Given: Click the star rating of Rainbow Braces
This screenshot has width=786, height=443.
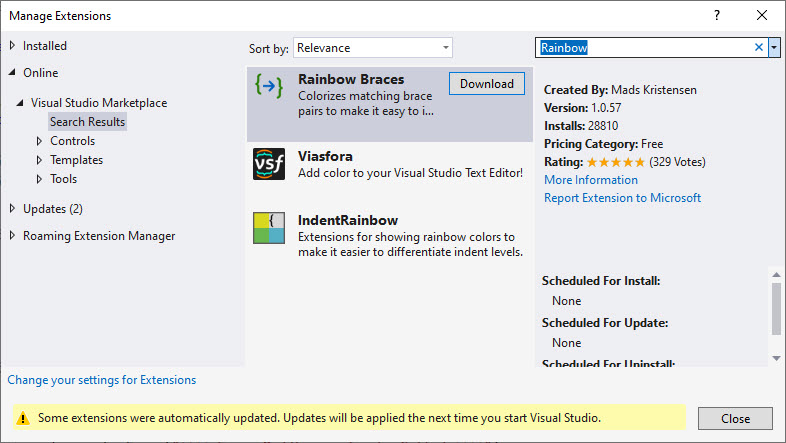Looking at the screenshot, I should pyautogui.click(x=616, y=162).
